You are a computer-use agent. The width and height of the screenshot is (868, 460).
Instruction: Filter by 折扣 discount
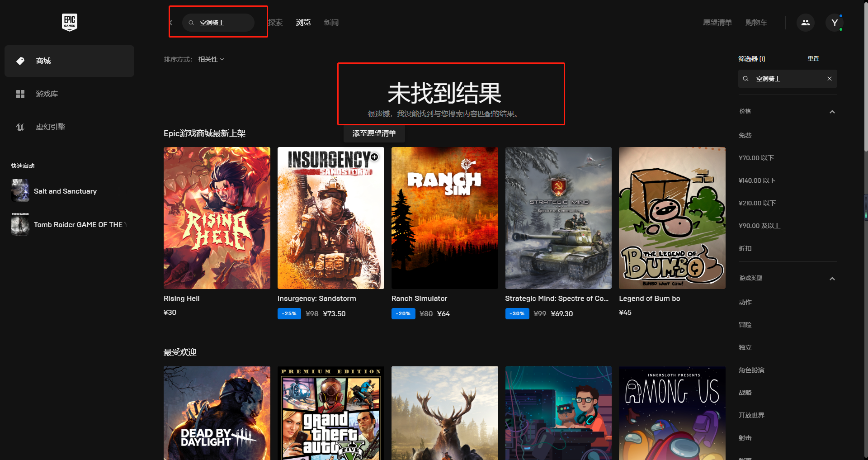coord(745,248)
